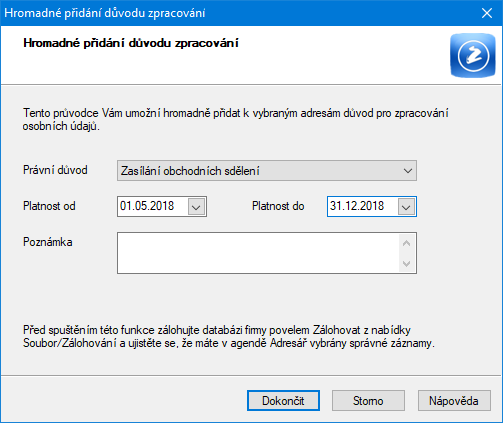Click the Právní důvod label
The image size is (503, 423).
coord(55,170)
